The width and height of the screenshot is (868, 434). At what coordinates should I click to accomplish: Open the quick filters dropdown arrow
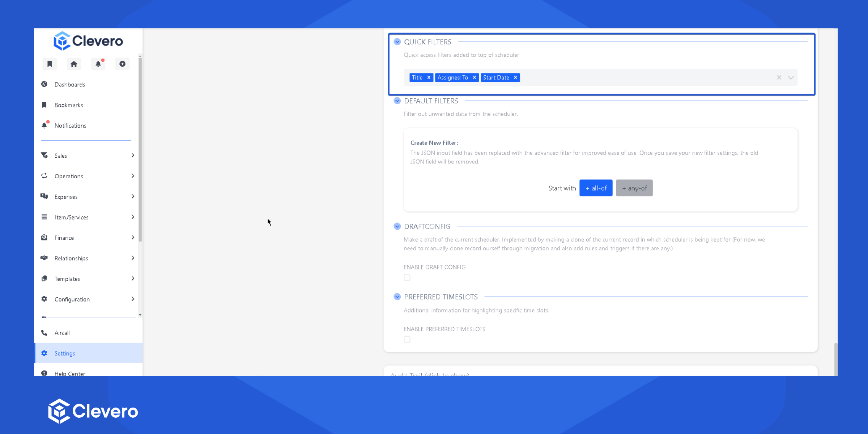click(791, 77)
